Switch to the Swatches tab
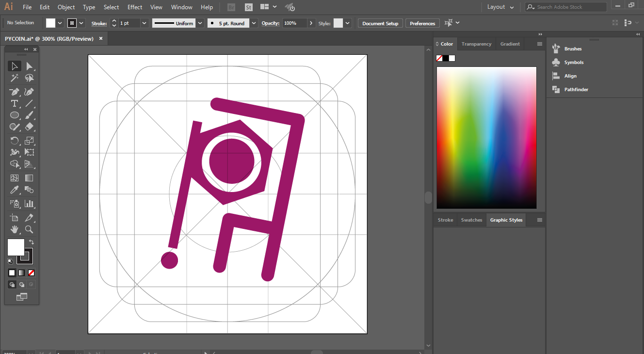The height and width of the screenshot is (354, 644). coord(471,220)
